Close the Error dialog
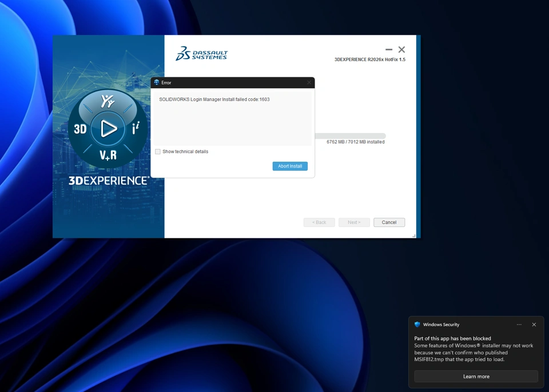 click(309, 83)
